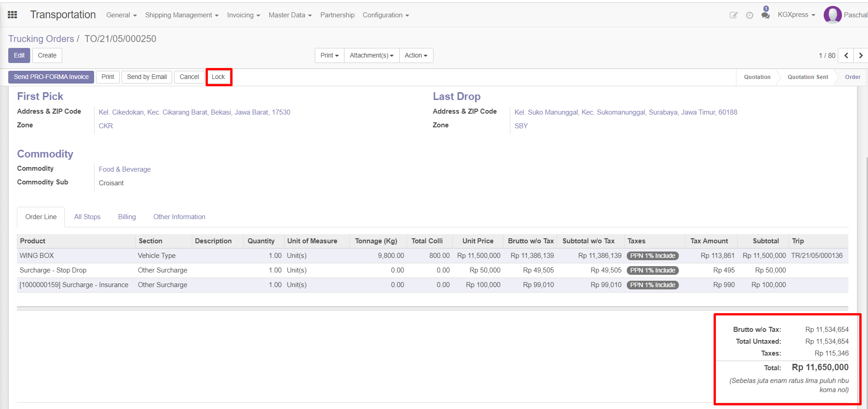The height and width of the screenshot is (409, 868).
Task: Click the edit note icon in top bar
Action: coord(734,15)
